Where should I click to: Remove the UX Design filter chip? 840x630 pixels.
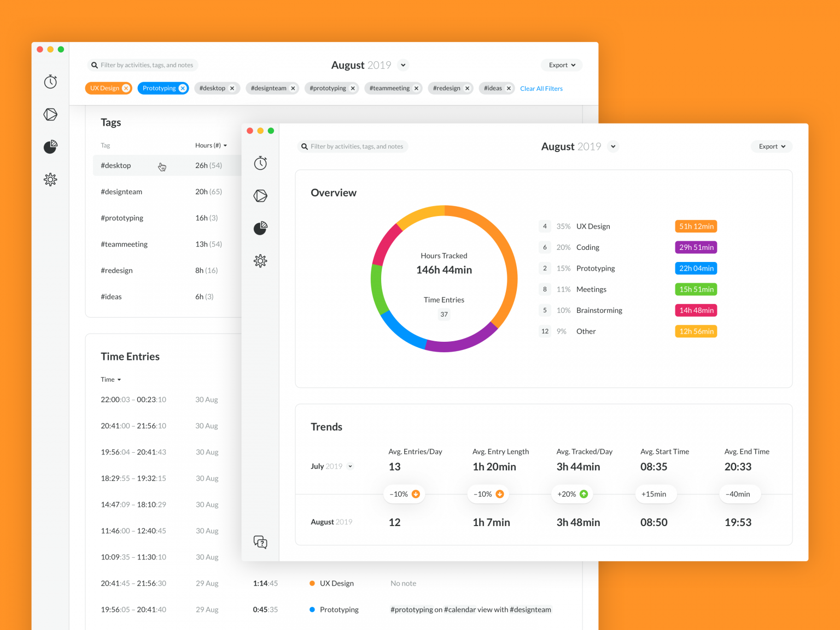pyautogui.click(x=126, y=88)
